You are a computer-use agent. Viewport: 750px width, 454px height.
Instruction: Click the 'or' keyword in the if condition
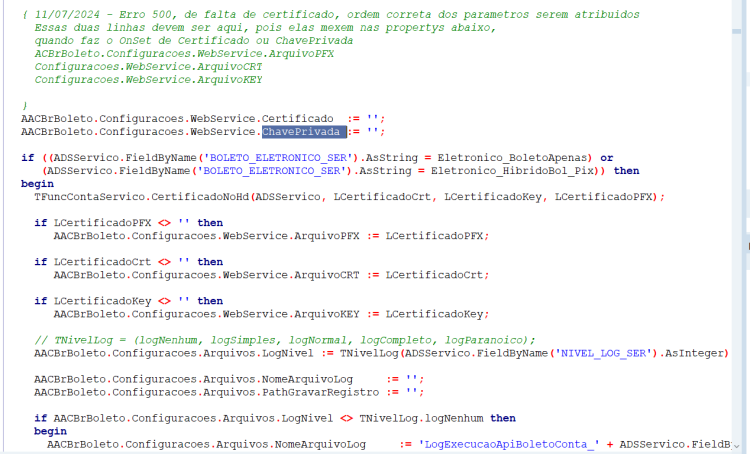[x=607, y=158]
